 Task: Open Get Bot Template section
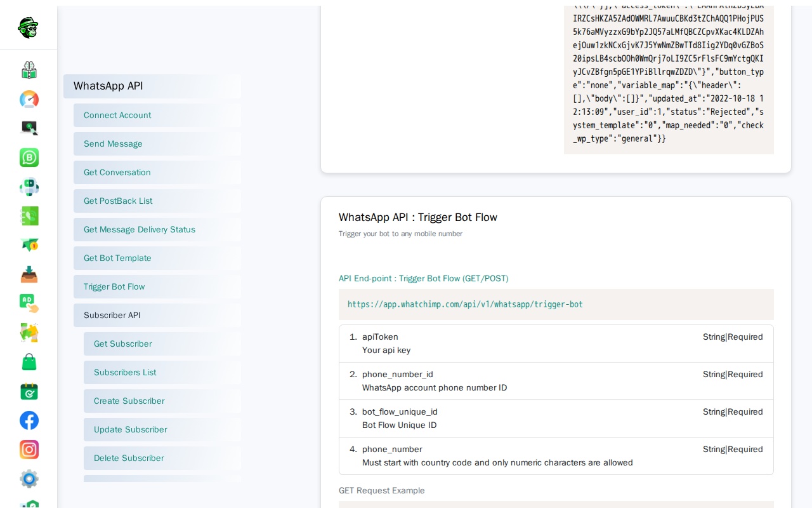(157, 258)
